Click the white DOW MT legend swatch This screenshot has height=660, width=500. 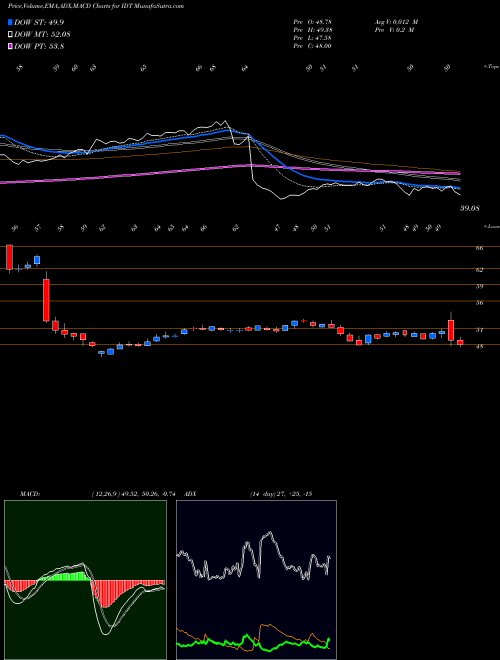click(10, 35)
